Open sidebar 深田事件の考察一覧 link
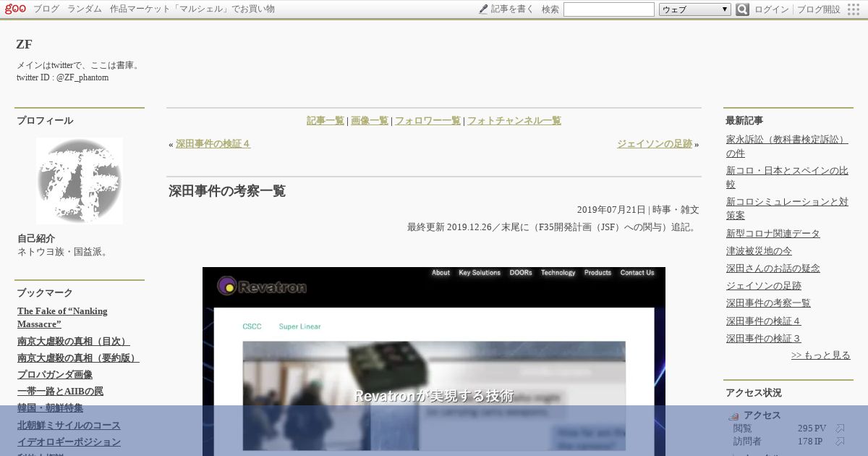This screenshot has height=456, width=868. click(768, 303)
